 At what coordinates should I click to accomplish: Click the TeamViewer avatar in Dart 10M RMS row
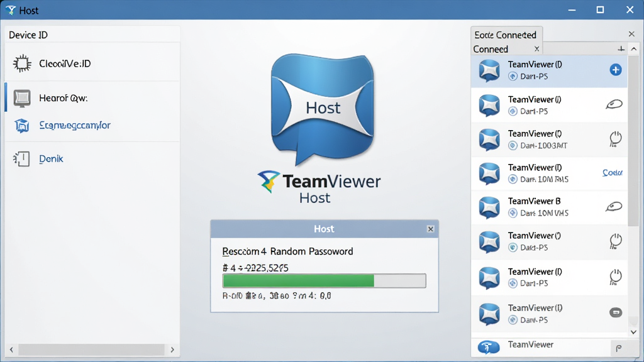(489, 173)
